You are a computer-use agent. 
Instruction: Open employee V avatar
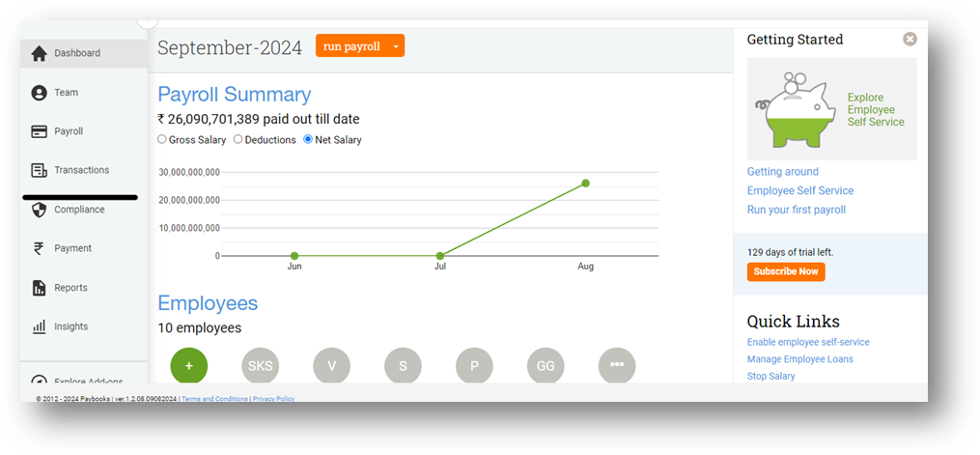(x=331, y=365)
